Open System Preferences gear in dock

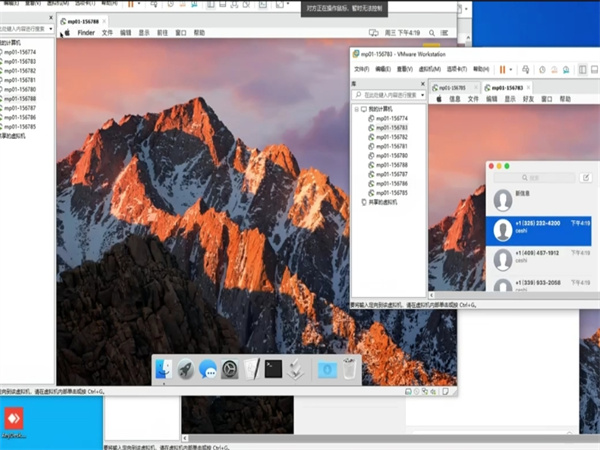[230, 369]
